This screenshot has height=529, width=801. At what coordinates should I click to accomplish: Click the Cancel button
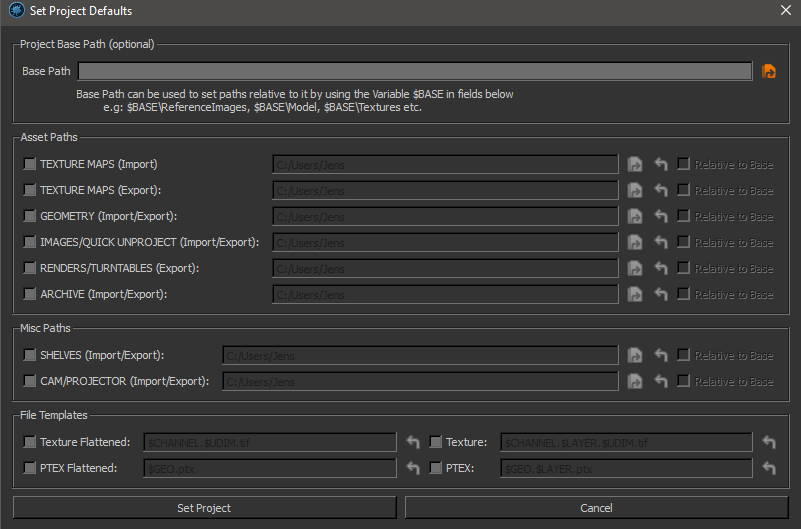click(596, 508)
